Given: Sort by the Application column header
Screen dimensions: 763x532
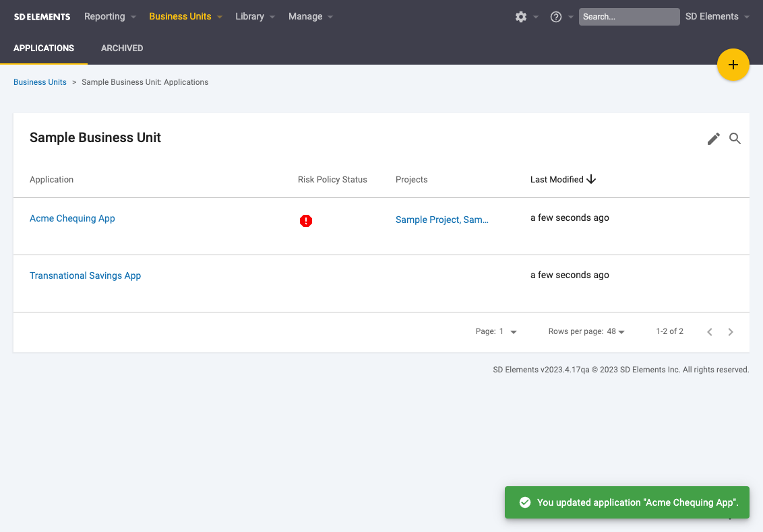Looking at the screenshot, I should point(52,179).
